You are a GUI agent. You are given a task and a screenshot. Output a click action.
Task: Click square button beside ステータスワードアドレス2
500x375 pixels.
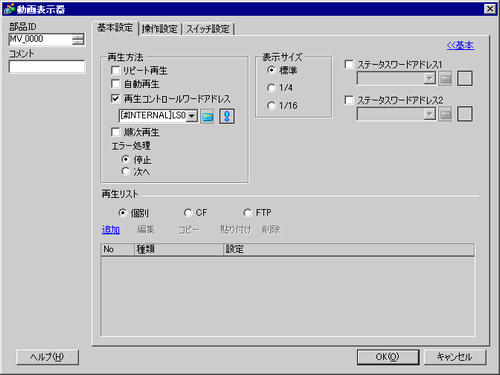pyautogui.click(x=465, y=114)
